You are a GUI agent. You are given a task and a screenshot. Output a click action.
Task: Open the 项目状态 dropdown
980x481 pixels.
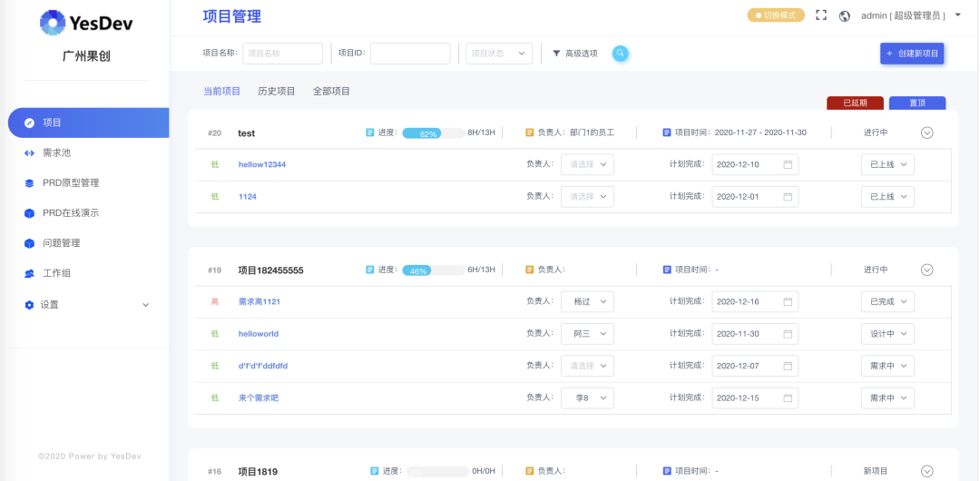point(499,54)
